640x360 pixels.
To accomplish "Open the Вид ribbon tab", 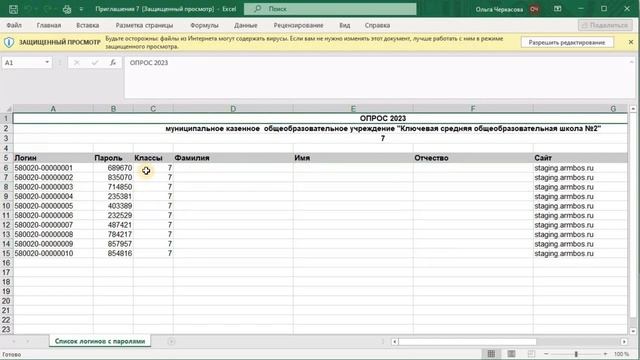I will pos(344,25).
